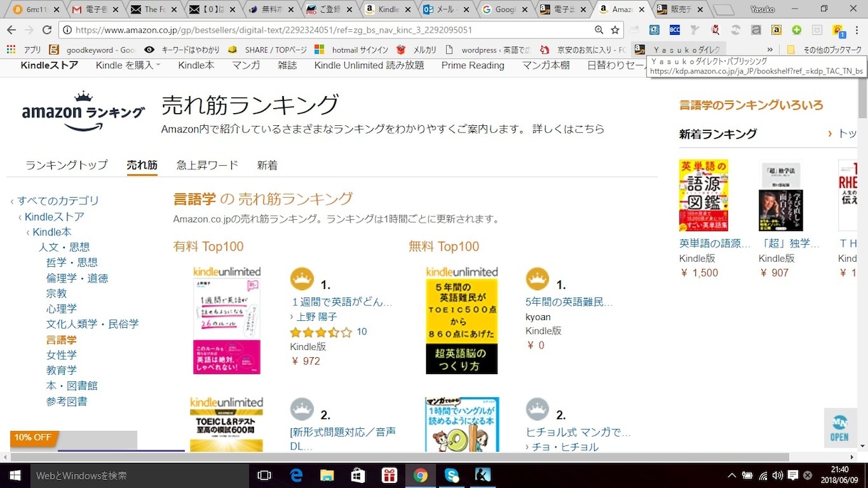Click cover of 超英語脳のつくり方 book
This screenshot has height=488, width=868.
click(462, 320)
